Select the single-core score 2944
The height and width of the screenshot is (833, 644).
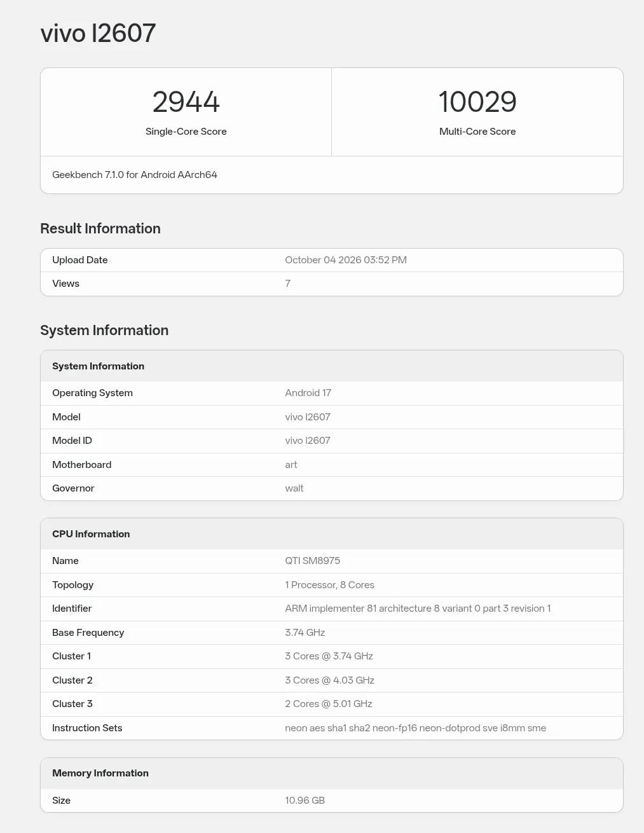point(186,102)
